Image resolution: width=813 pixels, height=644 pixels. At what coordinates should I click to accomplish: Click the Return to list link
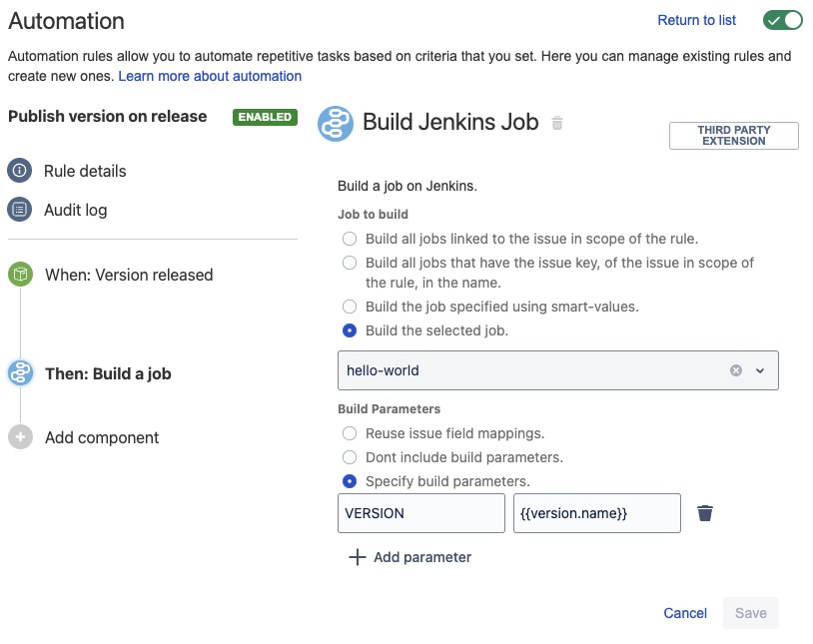[696, 19]
